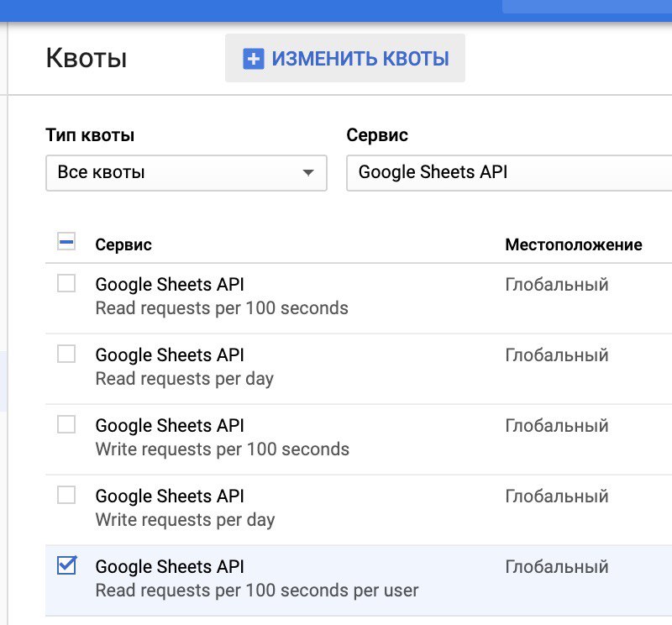Check the Read requests per 100 seconds row
The height and width of the screenshot is (625, 672).
66,283
